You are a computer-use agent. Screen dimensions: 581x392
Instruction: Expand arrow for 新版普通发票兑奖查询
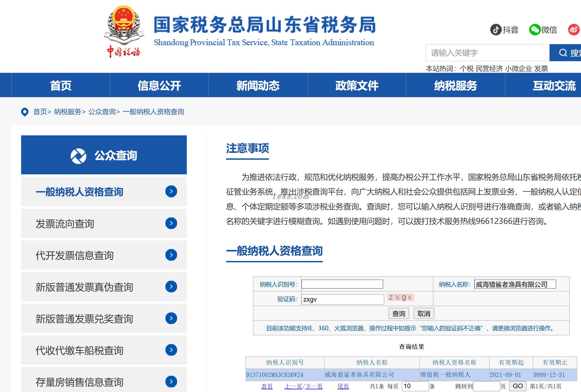171,318
